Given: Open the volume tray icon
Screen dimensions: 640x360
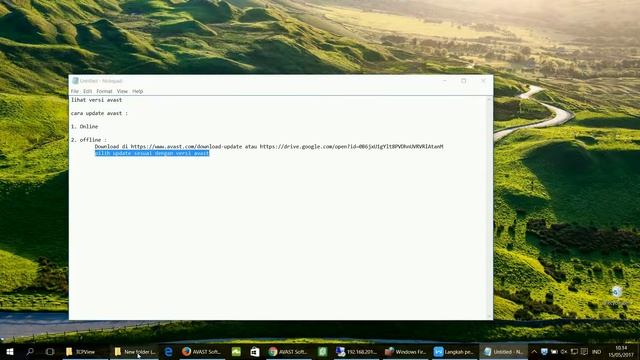Looking at the screenshot, I should tap(564, 351).
